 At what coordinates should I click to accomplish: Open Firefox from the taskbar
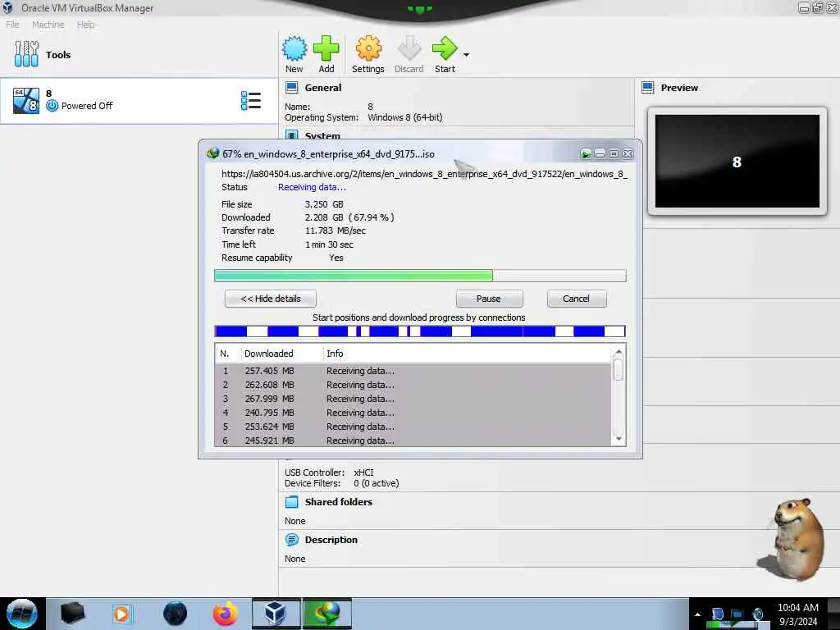click(x=226, y=614)
